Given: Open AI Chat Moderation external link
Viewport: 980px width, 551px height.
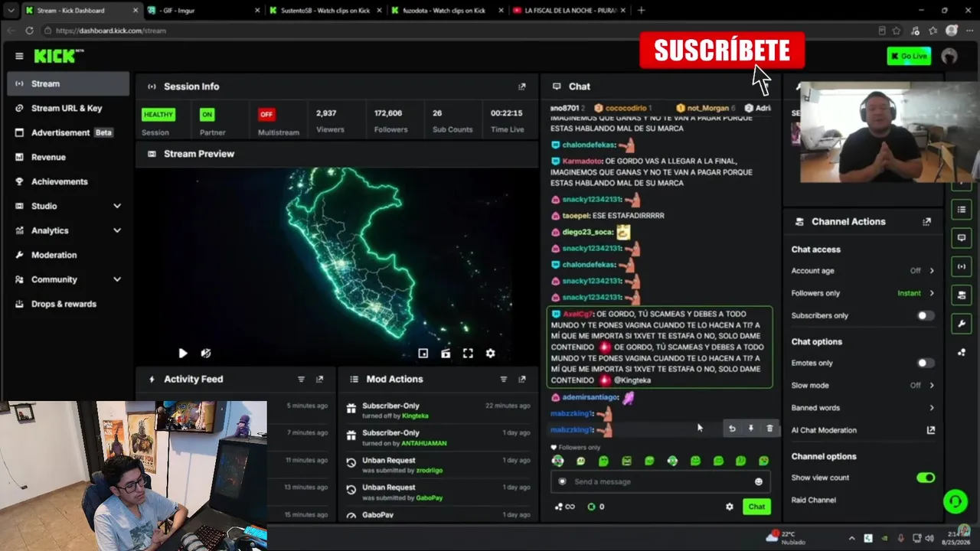Looking at the screenshot, I should [931, 430].
